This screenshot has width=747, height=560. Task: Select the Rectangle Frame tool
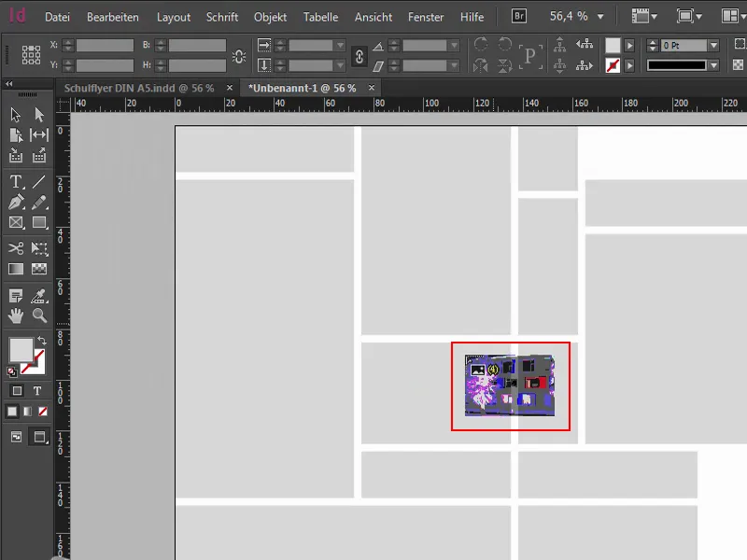pos(16,222)
